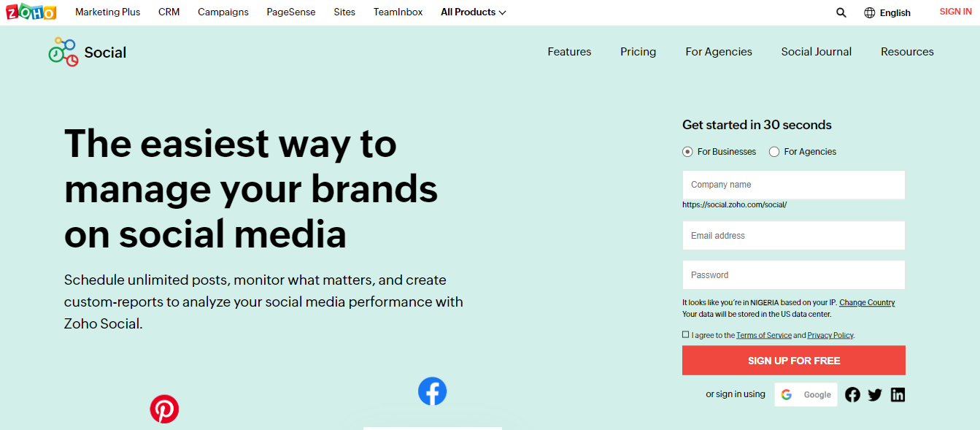Sign in with the LinkedIn icon

tap(898, 393)
